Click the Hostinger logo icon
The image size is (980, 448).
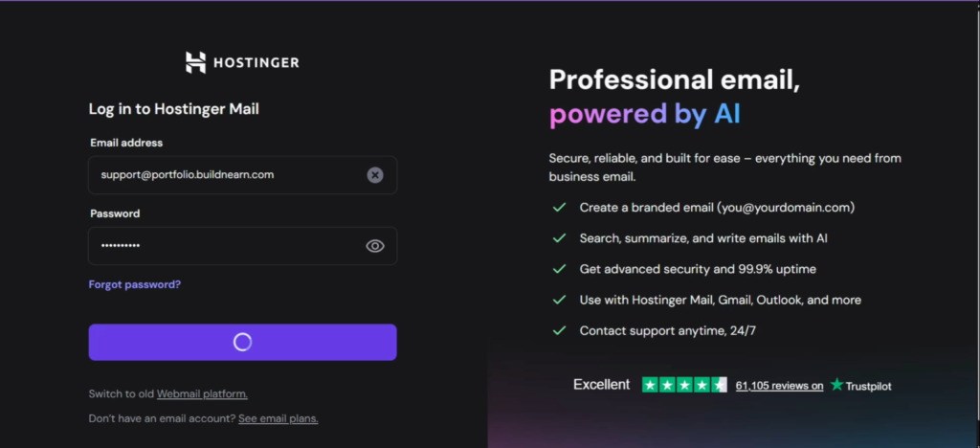(195, 63)
